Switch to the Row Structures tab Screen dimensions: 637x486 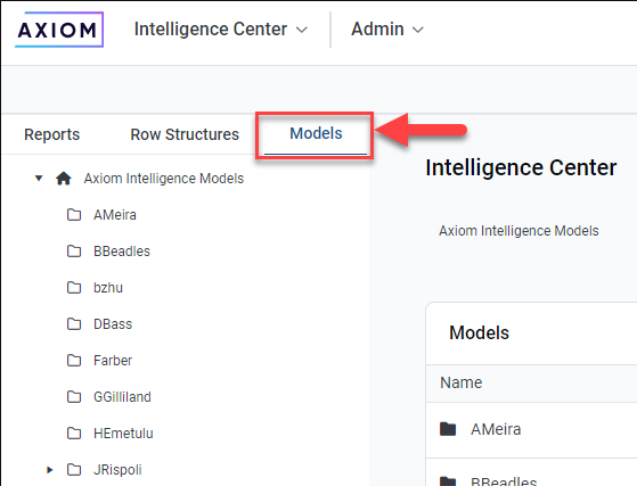pos(185,135)
